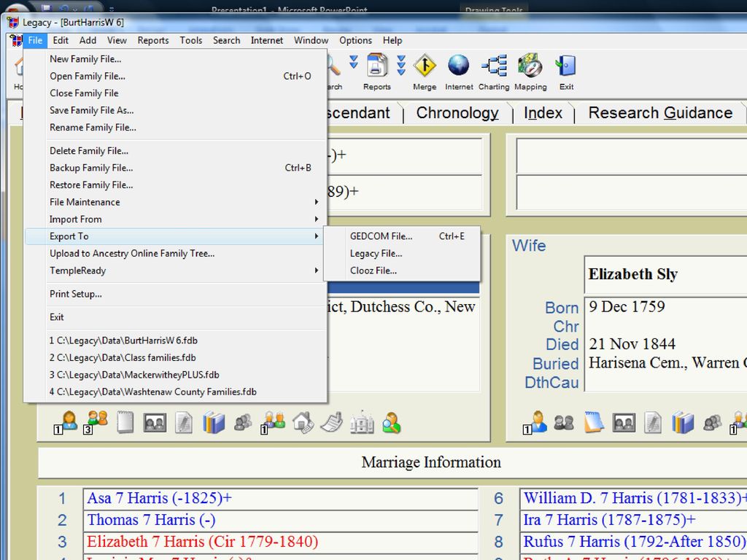Select Backup Family File... entry
The height and width of the screenshot is (560, 747).
click(x=175, y=168)
